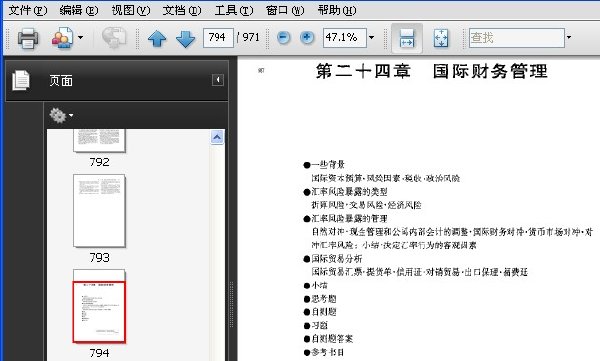Open the search options dropdown arrow

(569, 38)
